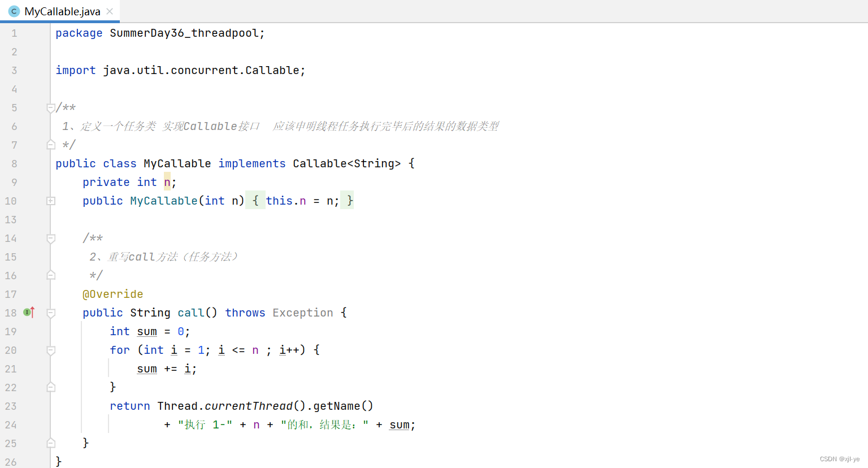
Task: Select the MyCallable.java editor tab
Action: pos(60,11)
